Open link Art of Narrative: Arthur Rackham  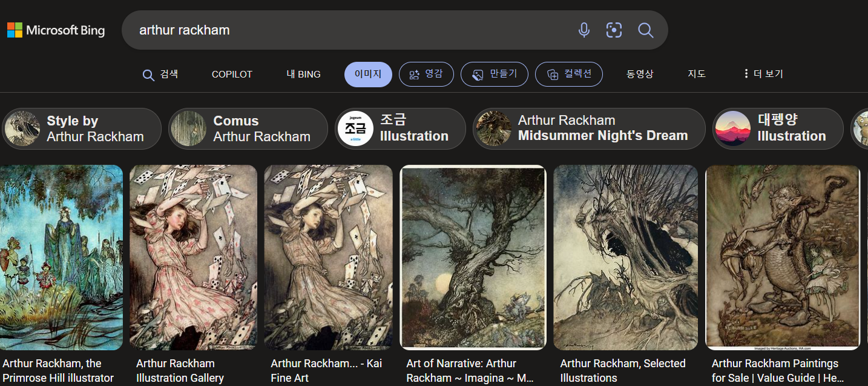[x=470, y=370]
